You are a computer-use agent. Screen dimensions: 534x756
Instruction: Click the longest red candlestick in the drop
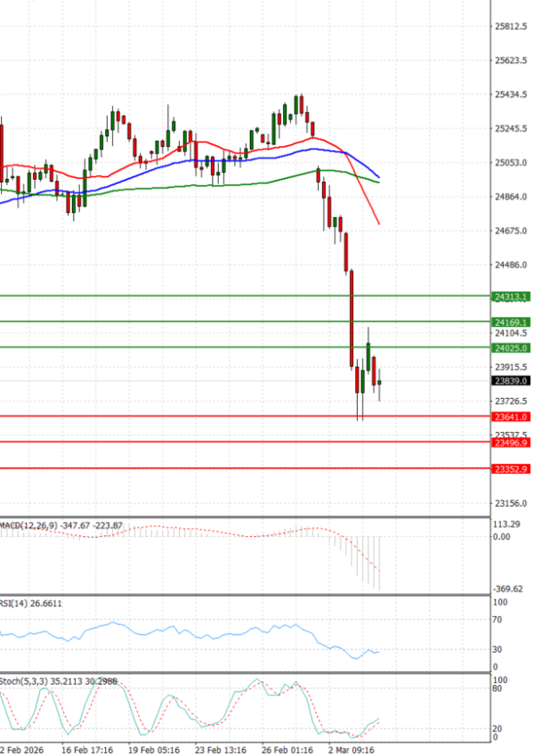tap(352, 319)
